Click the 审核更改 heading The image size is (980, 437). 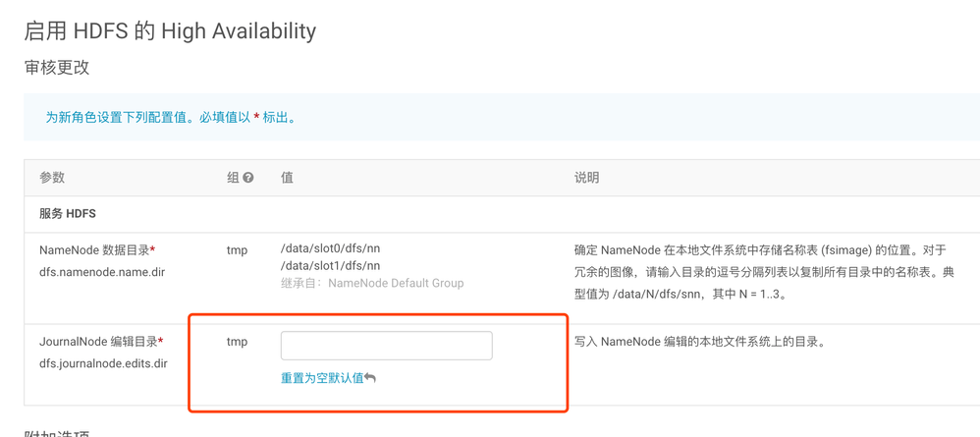[x=57, y=68]
